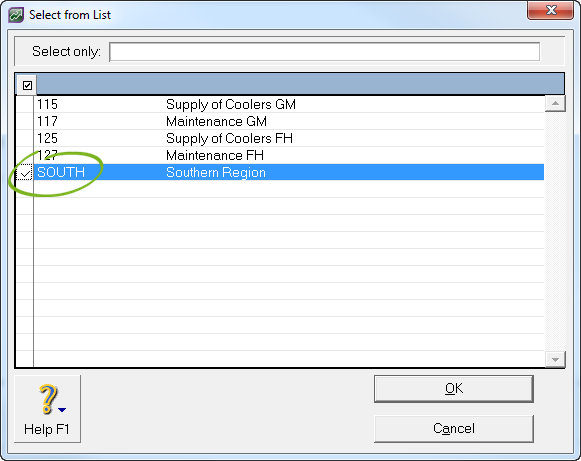Click the blue list header bar
This screenshot has height=461, width=581.
click(301, 84)
